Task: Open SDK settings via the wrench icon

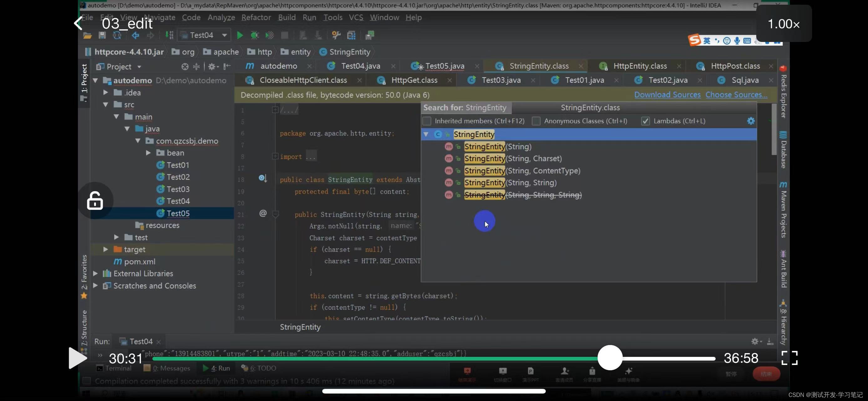Action: (x=336, y=35)
